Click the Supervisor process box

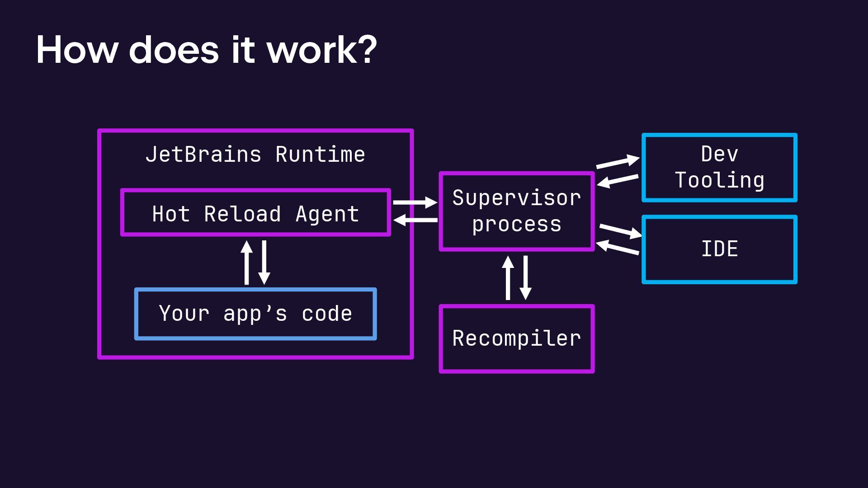[516, 211]
